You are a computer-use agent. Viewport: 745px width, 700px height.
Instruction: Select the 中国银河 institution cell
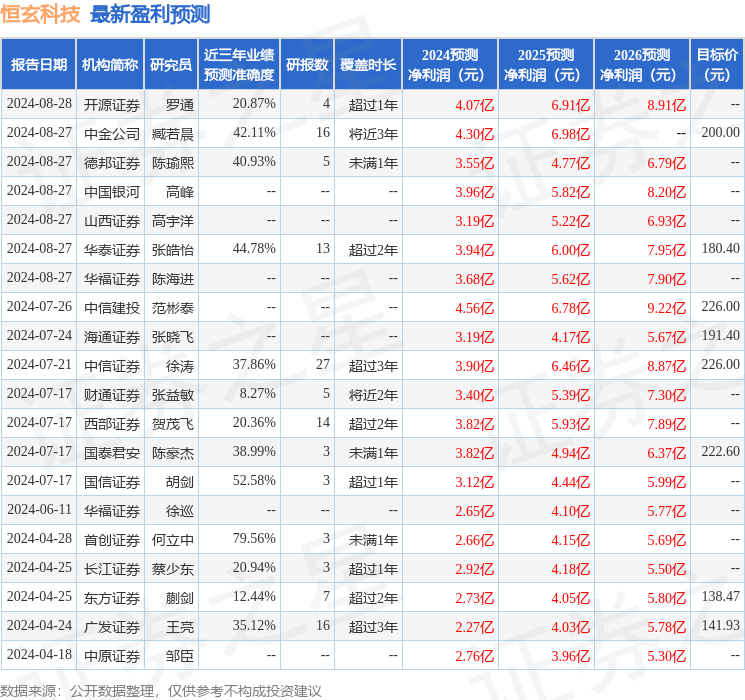(x=112, y=192)
